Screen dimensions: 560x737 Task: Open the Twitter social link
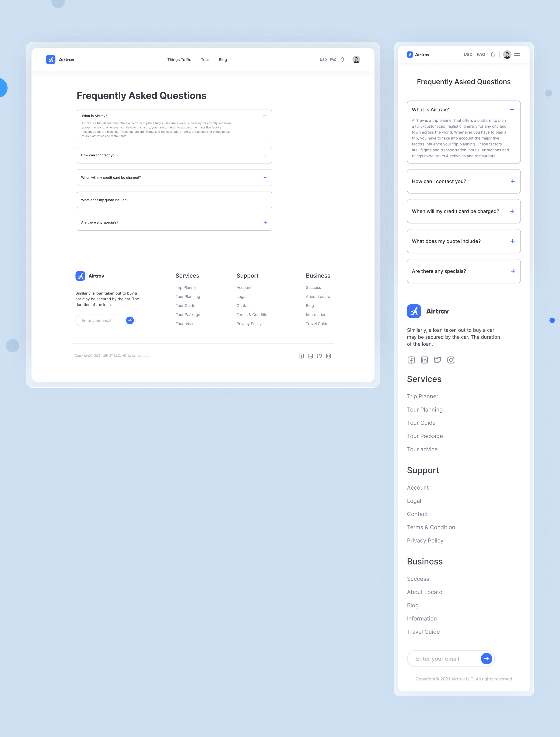tap(319, 356)
